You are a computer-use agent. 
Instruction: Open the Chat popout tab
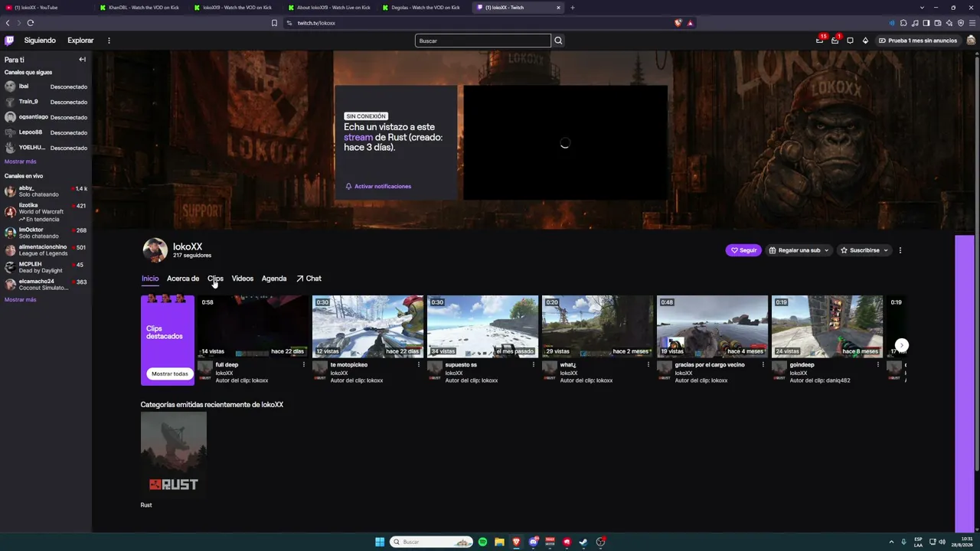[309, 279]
